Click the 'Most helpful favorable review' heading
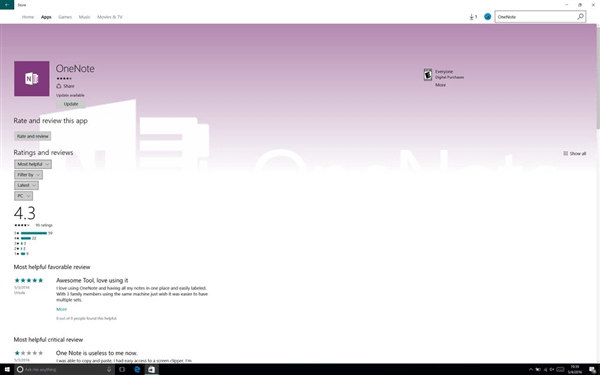 (52, 267)
